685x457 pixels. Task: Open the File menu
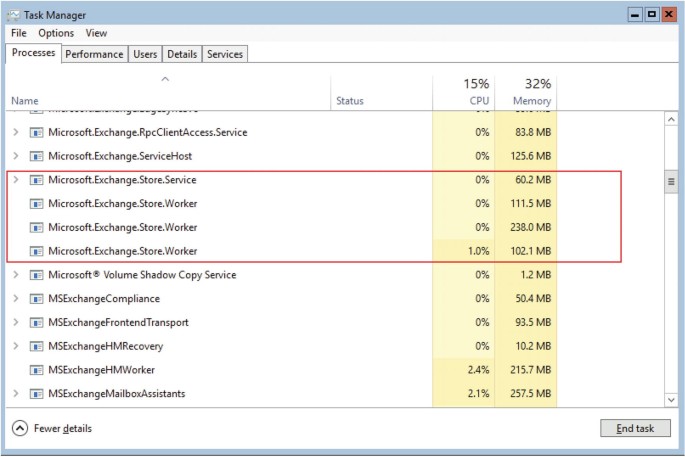pos(19,33)
